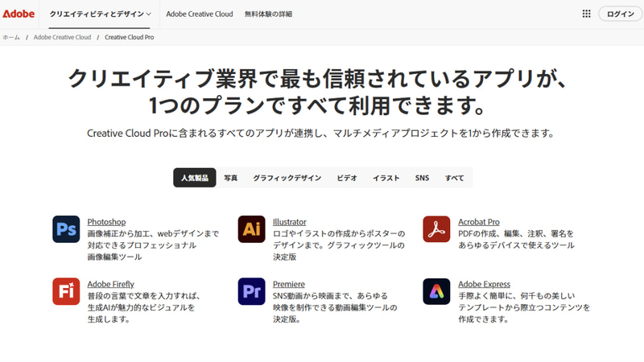The height and width of the screenshot is (362, 644).
Task: Open the apps grid icon
Action: 587,14
